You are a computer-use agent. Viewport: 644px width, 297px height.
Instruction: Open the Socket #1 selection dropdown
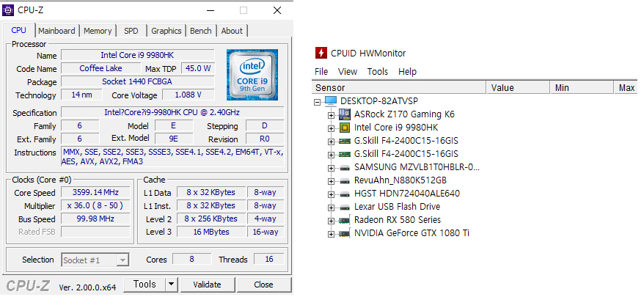pos(122,260)
